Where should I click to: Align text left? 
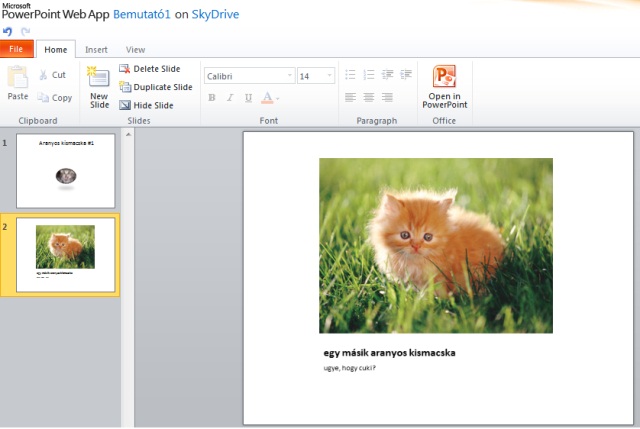pos(350,97)
